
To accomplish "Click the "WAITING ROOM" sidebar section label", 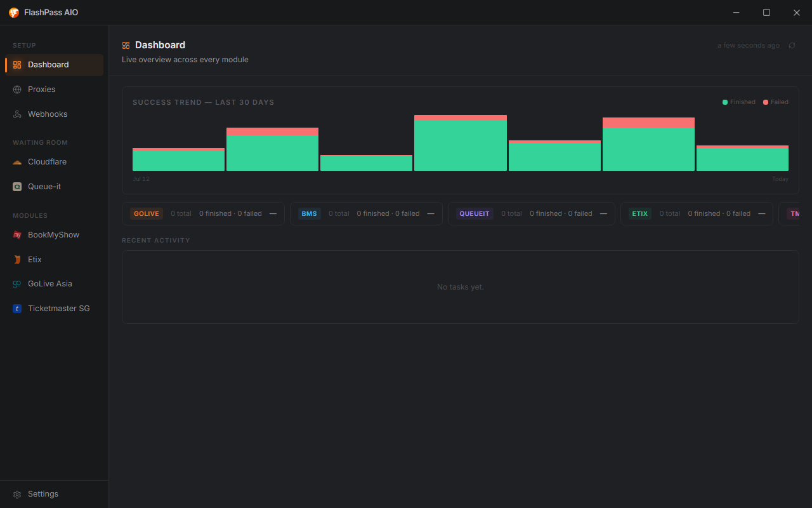I will (40, 143).
